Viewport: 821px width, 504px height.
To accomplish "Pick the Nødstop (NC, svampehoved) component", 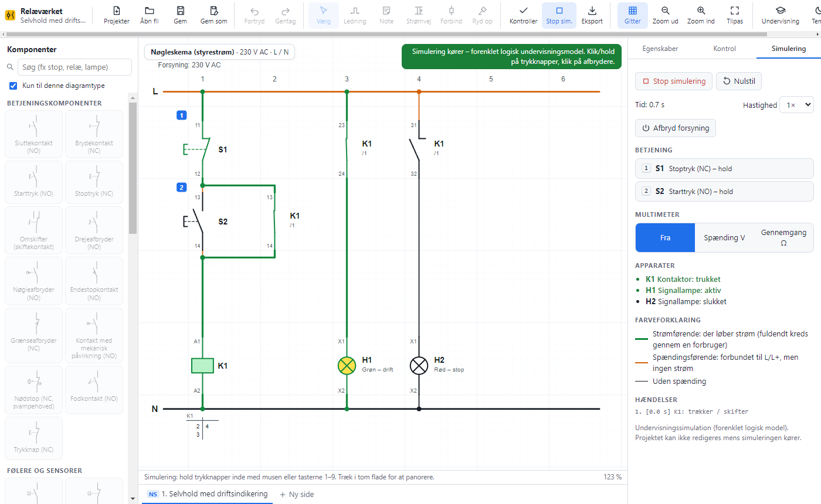I will point(33,389).
